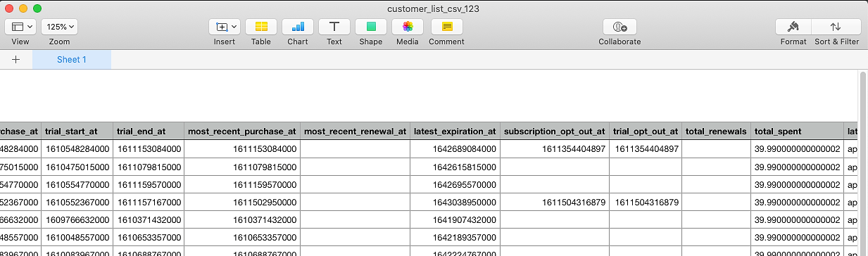This screenshot has width=868, height=256.
Task: Add a new sheet with plus button
Action: [15, 60]
